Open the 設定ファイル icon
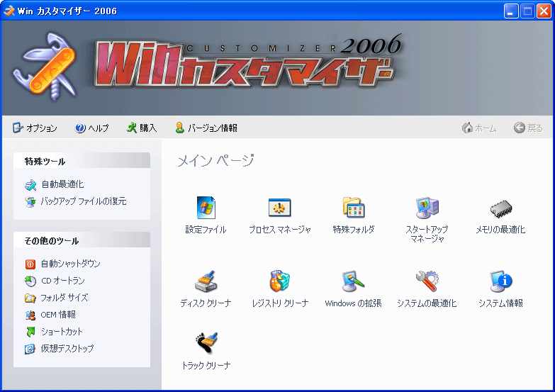The image size is (555, 392). pos(206,208)
